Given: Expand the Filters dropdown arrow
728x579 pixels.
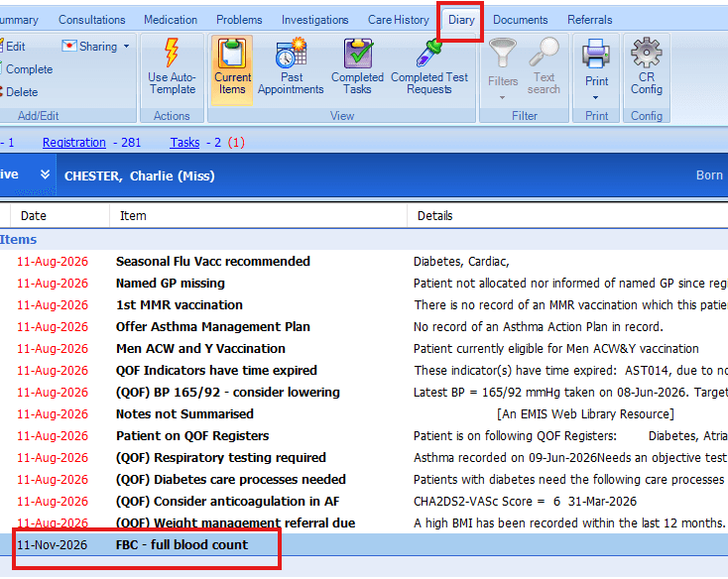Looking at the screenshot, I should (x=502, y=98).
